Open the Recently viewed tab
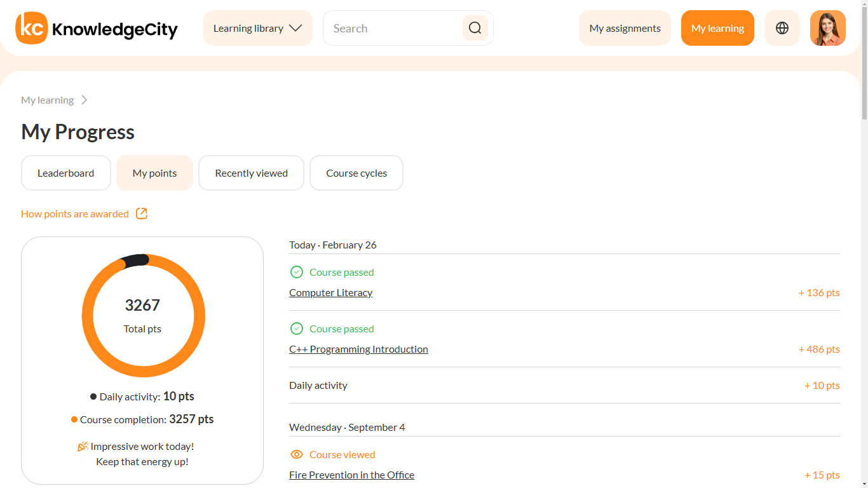The height and width of the screenshot is (488, 868). pyautogui.click(x=251, y=173)
